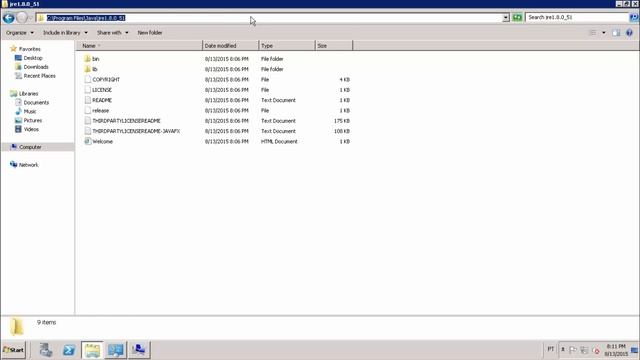The image size is (640, 360).
Task: Click the search magnifier icon
Action: pyautogui.click(x=634, y=18)
